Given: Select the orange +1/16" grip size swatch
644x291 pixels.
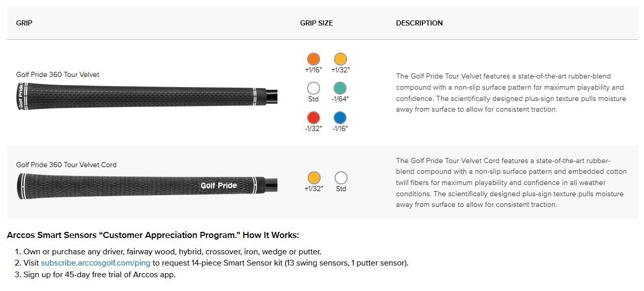Looking at the screenshot, I should click(314, 59).
